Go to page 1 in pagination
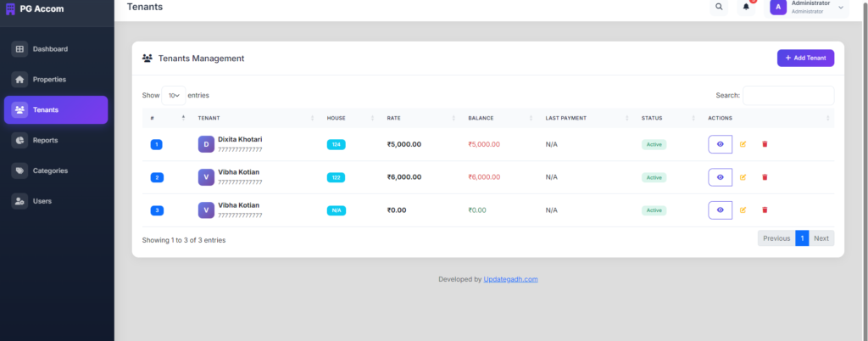 [802, 238]
